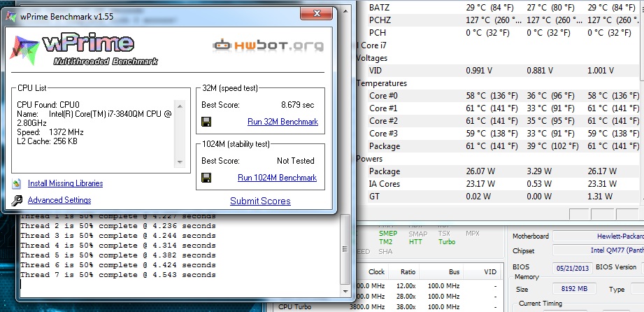Click Thread 2 50% complete log line
Screen dimensions: 644x312
click(118, 226)
